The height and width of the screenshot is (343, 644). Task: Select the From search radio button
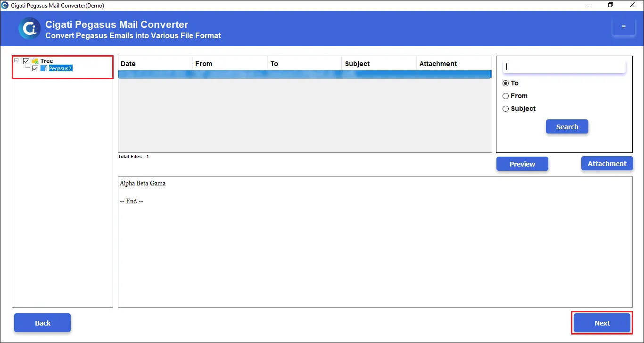[506, 96]
